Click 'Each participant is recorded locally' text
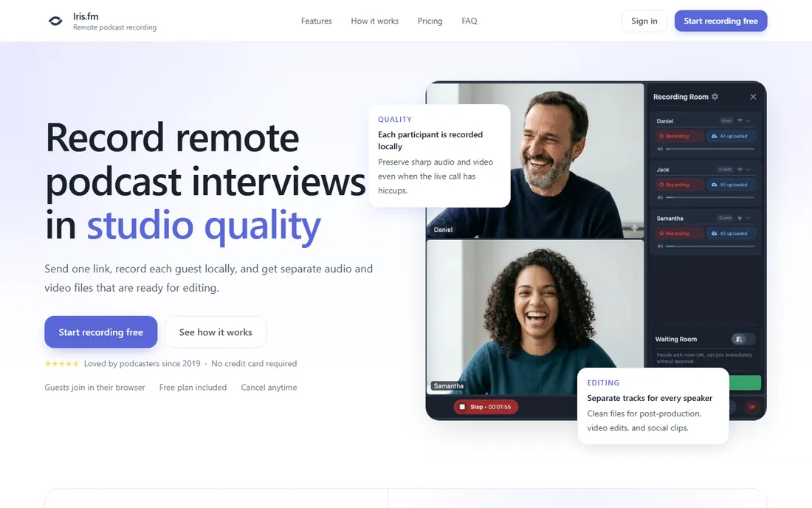Image resolution: width=812 pixels, height=508 pixels. coord(430,140)
